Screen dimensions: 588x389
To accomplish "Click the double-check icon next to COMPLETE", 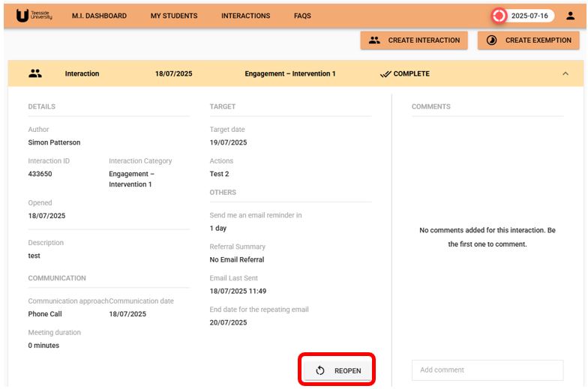I will (x=385, y=74).
